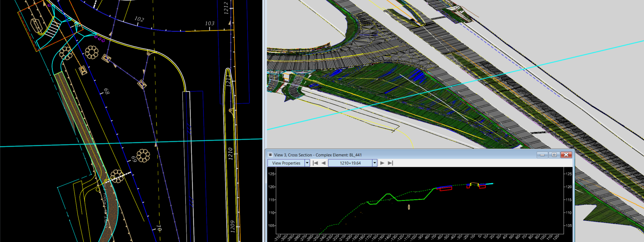This screenshot has width=644, height=242.
Task: Click the View Properties button
Action: pos(286,163)
